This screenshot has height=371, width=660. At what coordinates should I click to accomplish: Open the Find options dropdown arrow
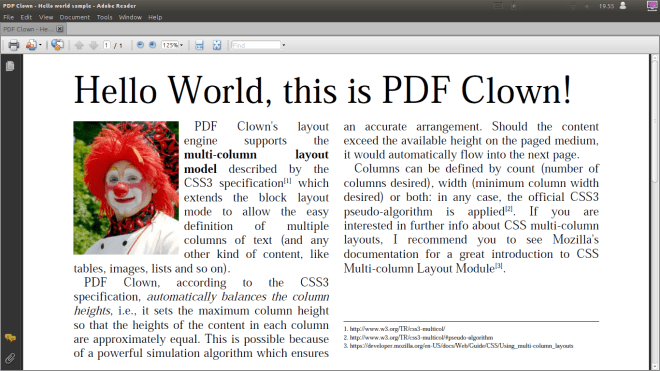(x=284, y=45)
